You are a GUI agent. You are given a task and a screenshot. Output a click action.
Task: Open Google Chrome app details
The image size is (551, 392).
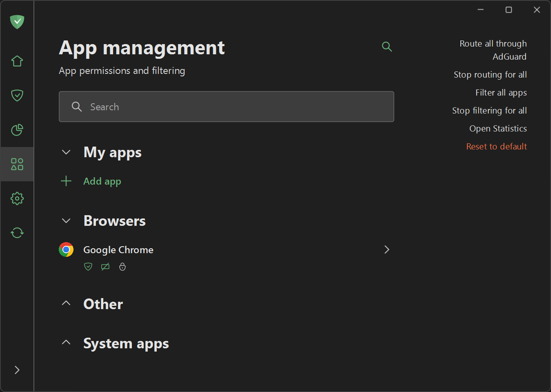386,249
